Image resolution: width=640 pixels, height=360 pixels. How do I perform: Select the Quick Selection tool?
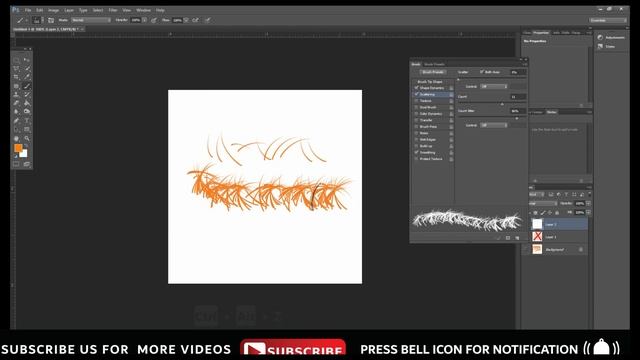coord(27,69)
